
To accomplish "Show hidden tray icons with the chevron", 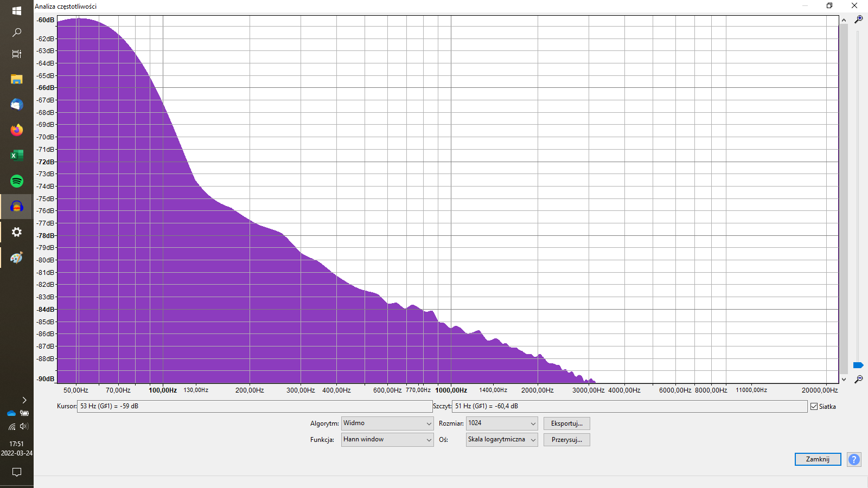I will [x=24, y=400].
